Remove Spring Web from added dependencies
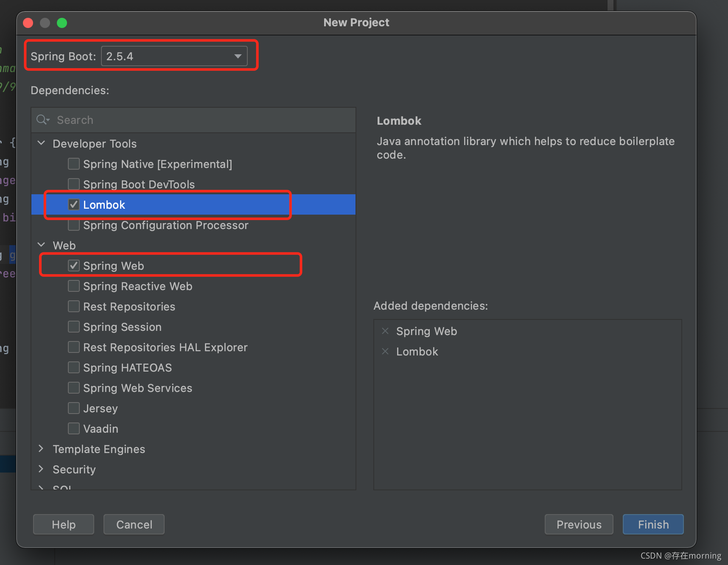The height and width of the screenshot is (565, 728). pos(385,331)
